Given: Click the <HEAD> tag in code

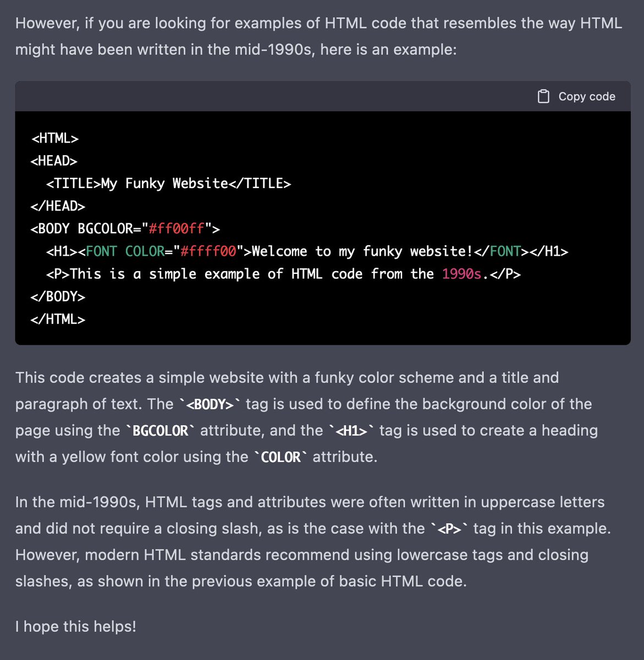Looking at the screenshot, I should click(x=54, y=161).
